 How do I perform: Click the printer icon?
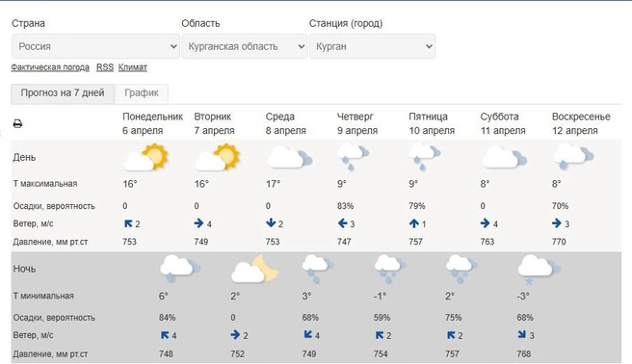pos(17,123)
